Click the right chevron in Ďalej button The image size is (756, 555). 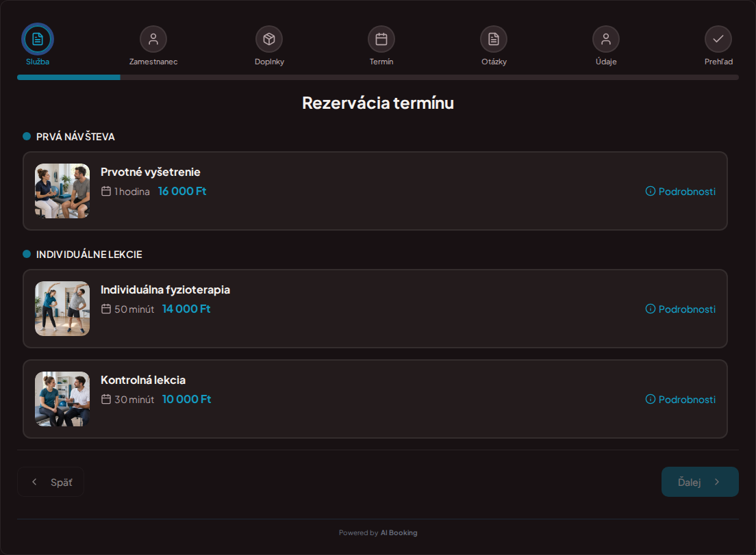pyautogui.click(x=717, y=482)
